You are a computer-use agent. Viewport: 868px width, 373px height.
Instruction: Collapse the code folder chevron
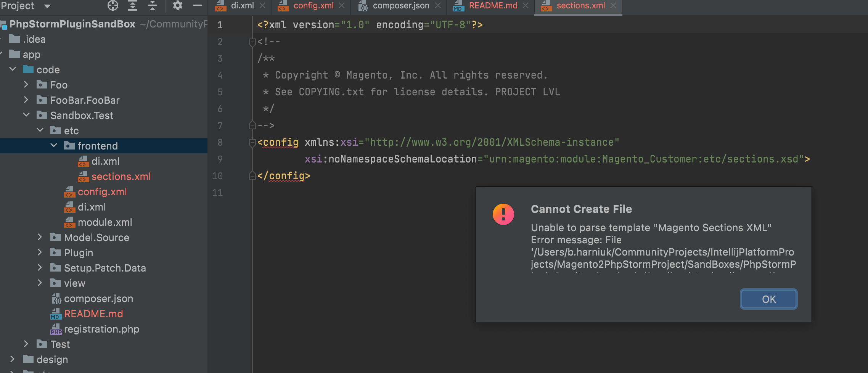13,69
